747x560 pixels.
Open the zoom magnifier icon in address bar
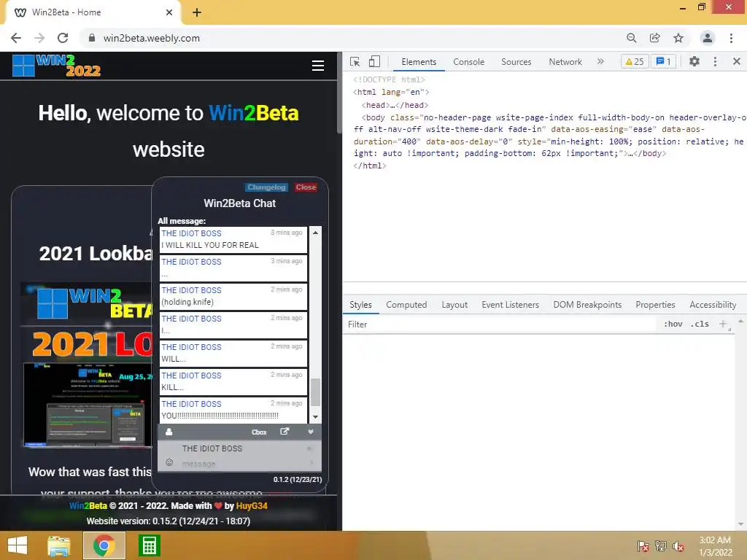pos(631,38)
